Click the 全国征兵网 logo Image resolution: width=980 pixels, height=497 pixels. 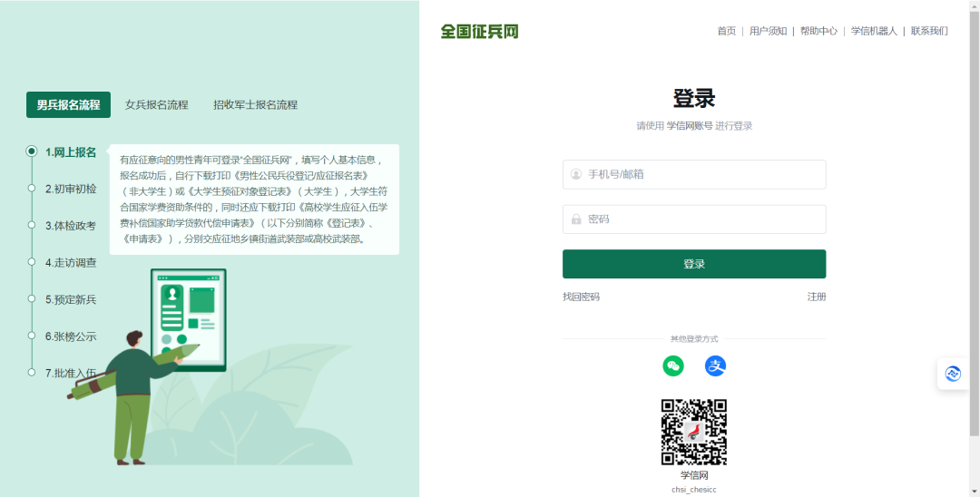click(479, 32)
